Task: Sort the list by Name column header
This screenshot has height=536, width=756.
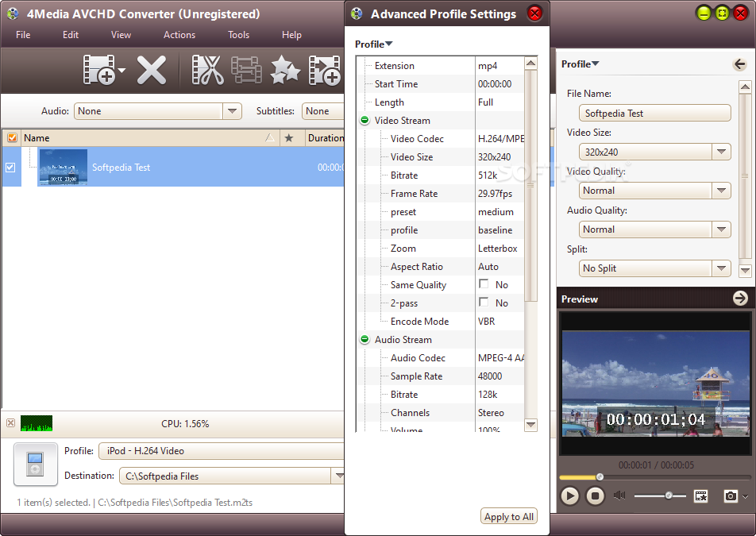Action: 149,138
